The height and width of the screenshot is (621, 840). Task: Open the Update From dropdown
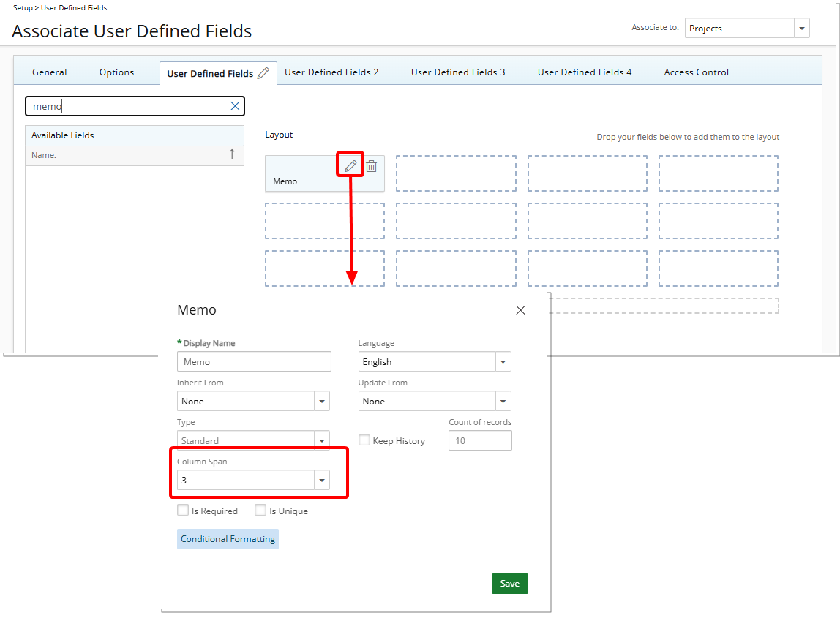503,402
